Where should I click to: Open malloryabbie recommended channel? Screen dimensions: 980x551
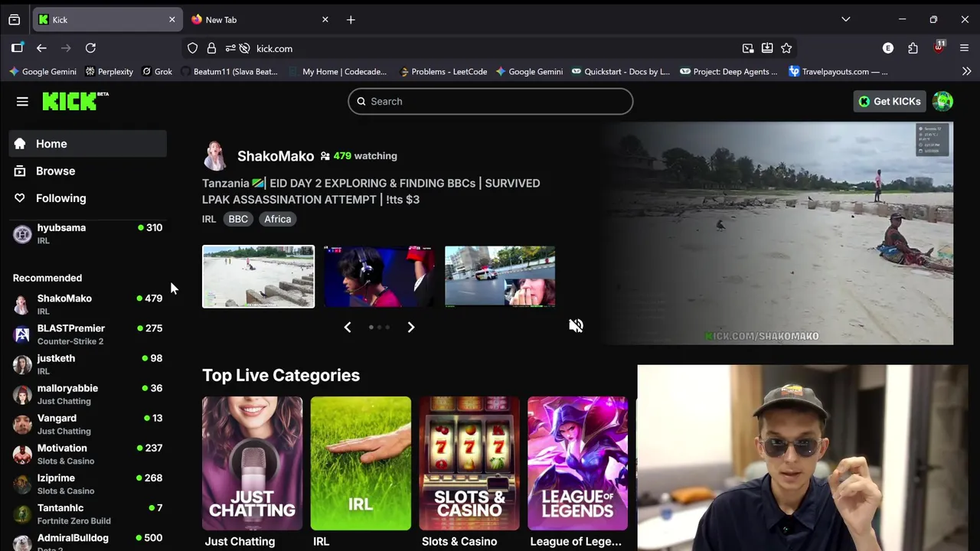tap(87, 394)
